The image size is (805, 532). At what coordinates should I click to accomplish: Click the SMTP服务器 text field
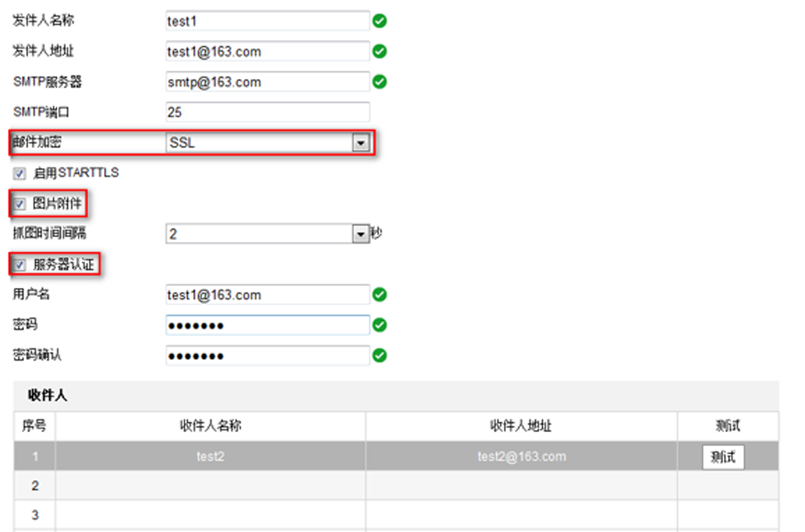[x=267, y=82]
